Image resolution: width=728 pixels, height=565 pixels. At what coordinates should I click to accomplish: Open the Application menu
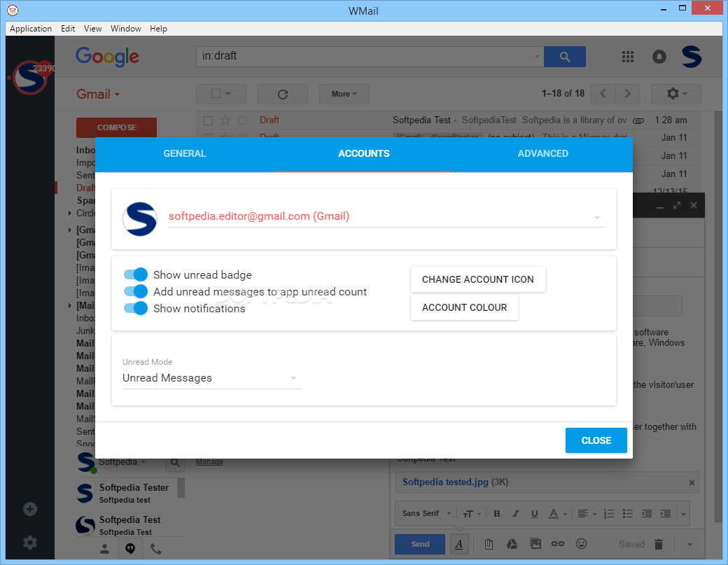point(31,29)
